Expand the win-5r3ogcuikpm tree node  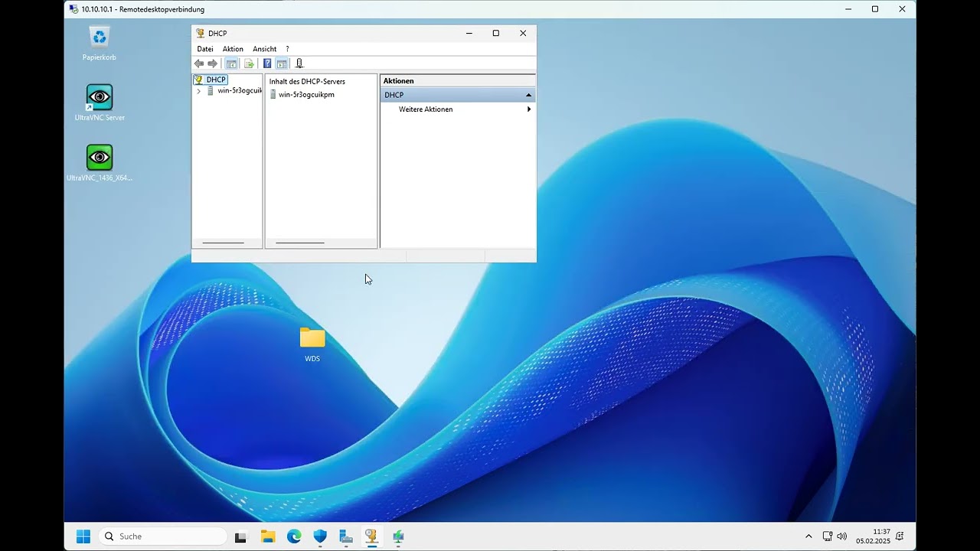click(x=199, y=90)
